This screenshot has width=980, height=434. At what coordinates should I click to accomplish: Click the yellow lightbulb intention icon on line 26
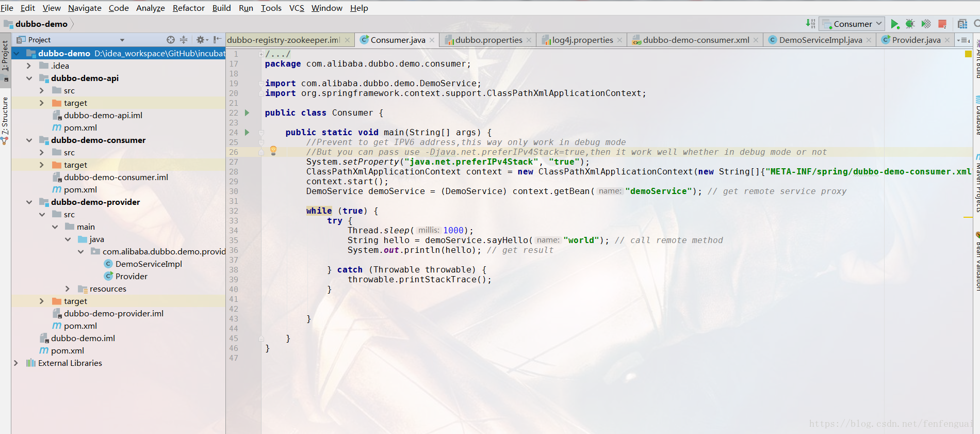point(273,151)
